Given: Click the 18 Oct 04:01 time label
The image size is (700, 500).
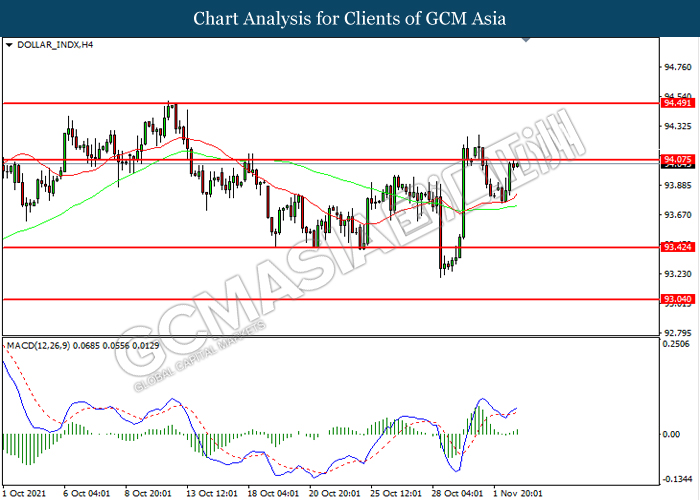Looking at the screenshot, I should [x=273, y=493].
